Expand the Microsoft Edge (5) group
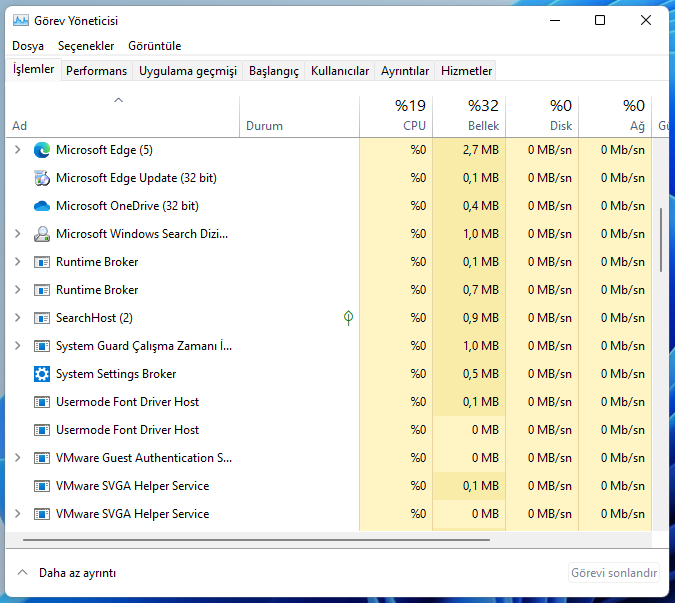 18,150
